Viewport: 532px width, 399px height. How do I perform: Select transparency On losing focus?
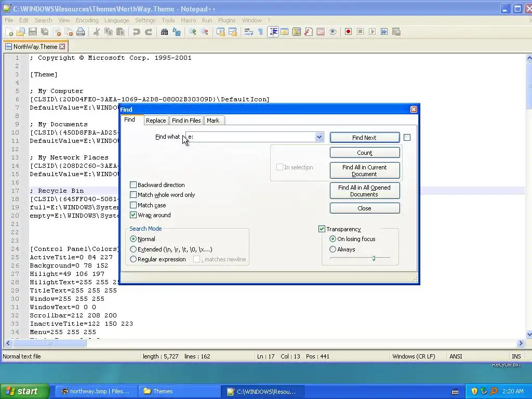tap(333, 239)
